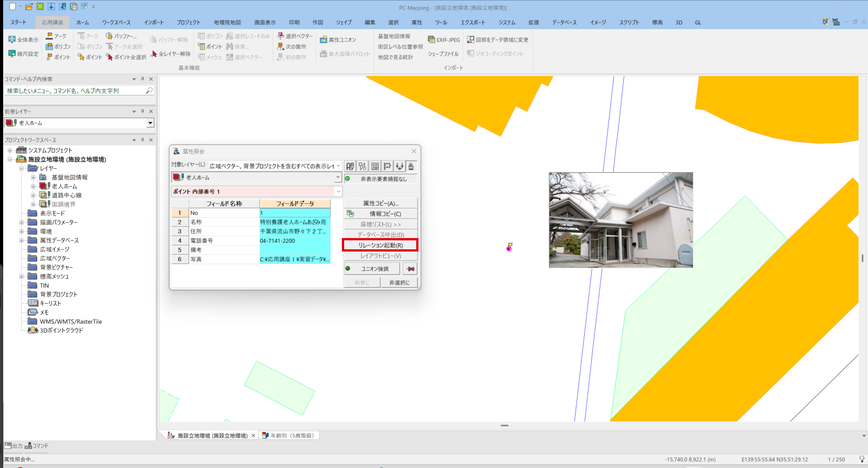Image resolution: width=868 pixels, height=468 pixels.
Task: Expand the 属性データベース tree node
Action: [21, 240]
